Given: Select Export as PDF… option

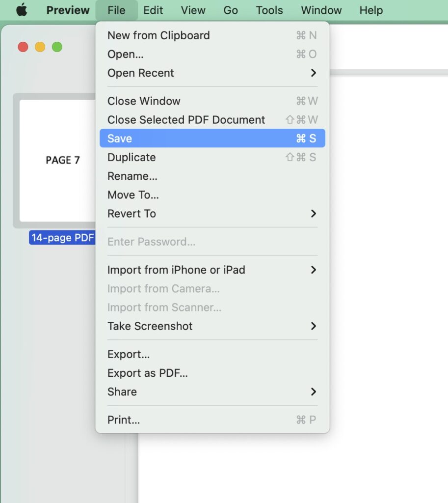Looking at the screenshot, I should 148,373.
